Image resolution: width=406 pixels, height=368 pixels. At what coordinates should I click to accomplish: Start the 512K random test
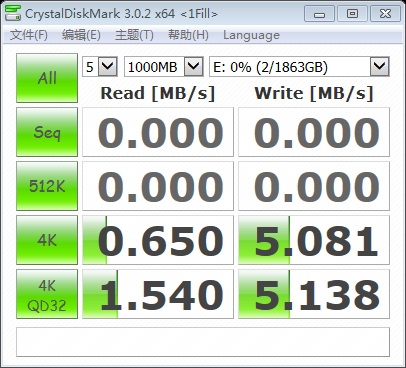coord(47,186)
